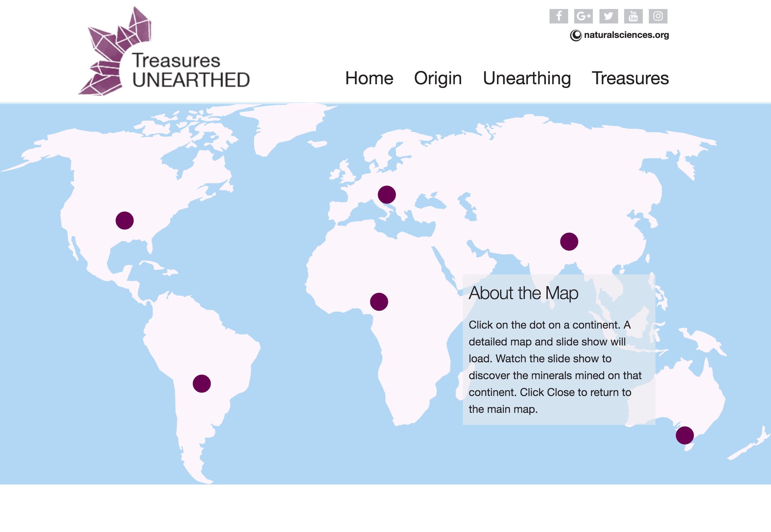This screenshot has width=771, height=532.
Task: Select the North America map dot
Action: pos(125,221)
